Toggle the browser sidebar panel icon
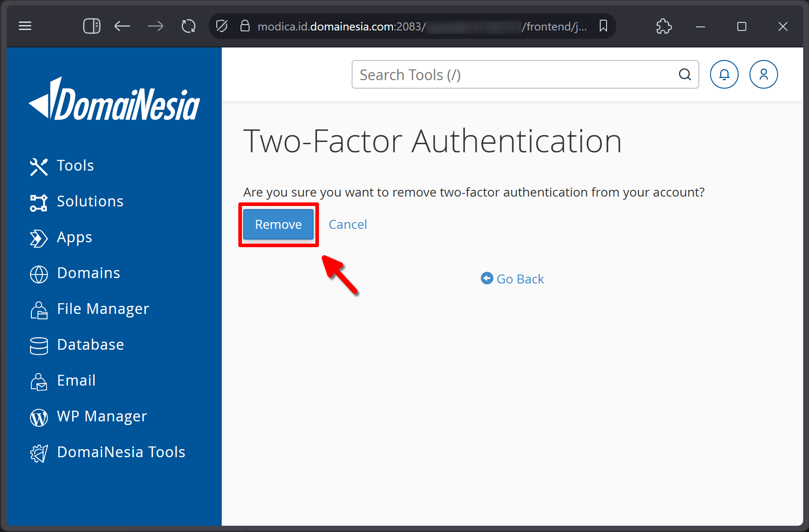 [x=92, y=26]
